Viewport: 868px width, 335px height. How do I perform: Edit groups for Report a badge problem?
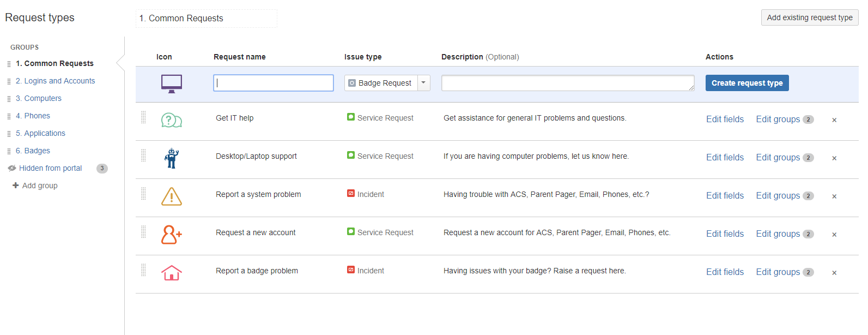click(x=778, y=272)
